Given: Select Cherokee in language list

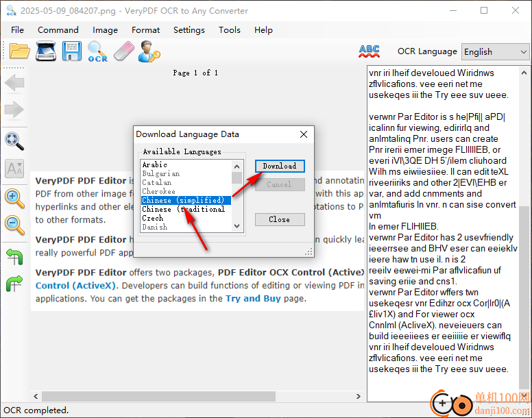Looking at the screenshot, I should point(186,191).
